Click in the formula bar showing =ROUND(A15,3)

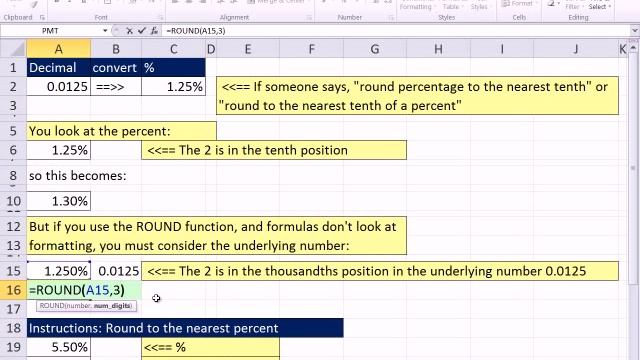[x=396, y=31]
